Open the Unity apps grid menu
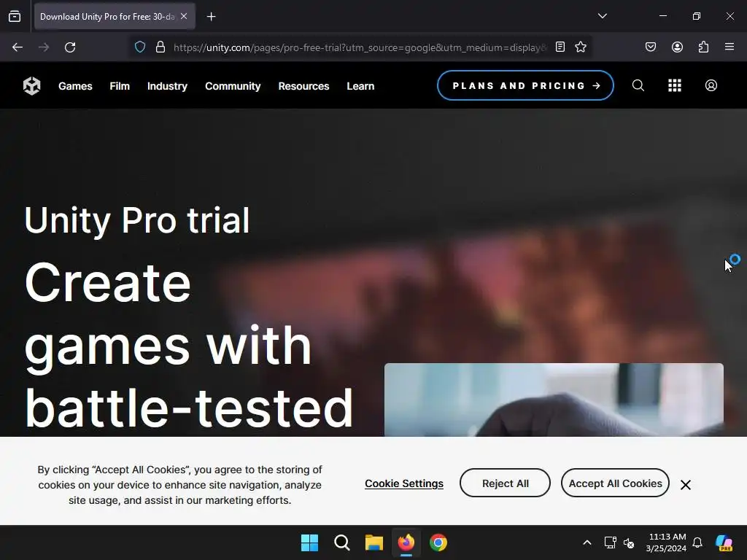Image resolution: width=747 pixels, height=560 pixels. [x=675, y=86]
